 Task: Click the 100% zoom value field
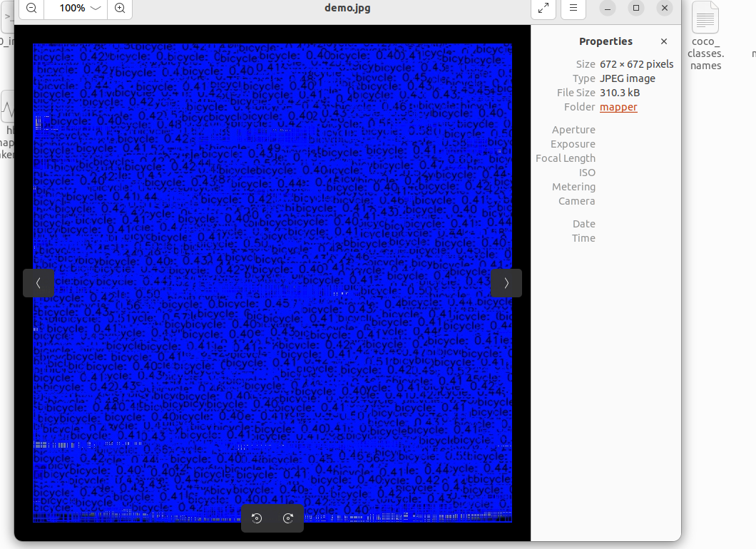click(x=71, y=9)
